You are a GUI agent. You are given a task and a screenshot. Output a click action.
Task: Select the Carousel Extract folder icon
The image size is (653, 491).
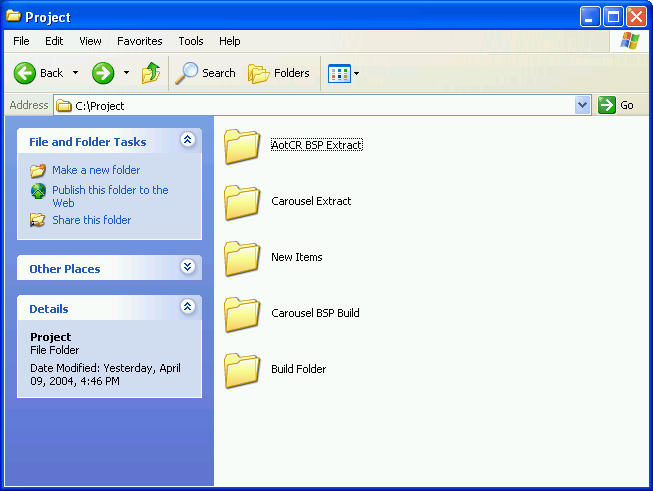pyautogui.click(x=242, y=201)
